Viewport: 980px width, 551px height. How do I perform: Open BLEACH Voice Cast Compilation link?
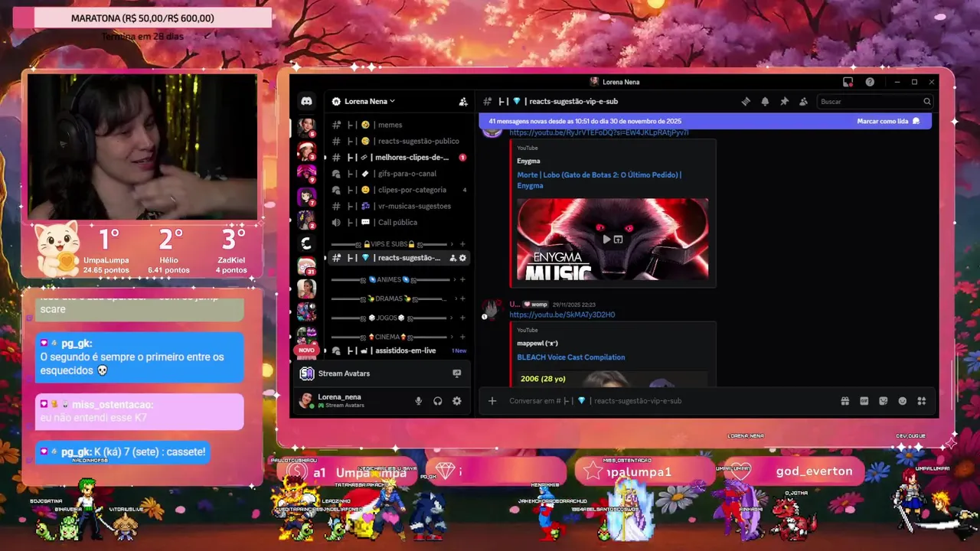(570, 357)
